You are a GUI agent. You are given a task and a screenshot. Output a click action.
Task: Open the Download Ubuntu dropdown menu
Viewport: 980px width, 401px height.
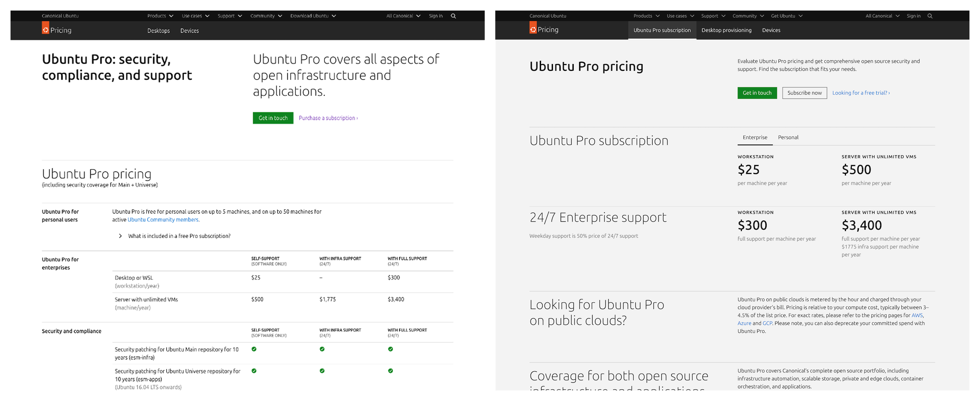coord(313,16)
